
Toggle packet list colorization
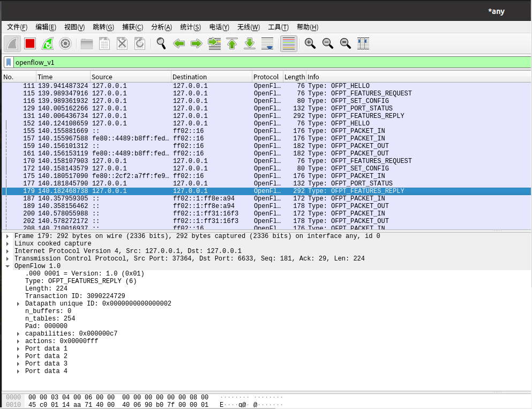289,44
